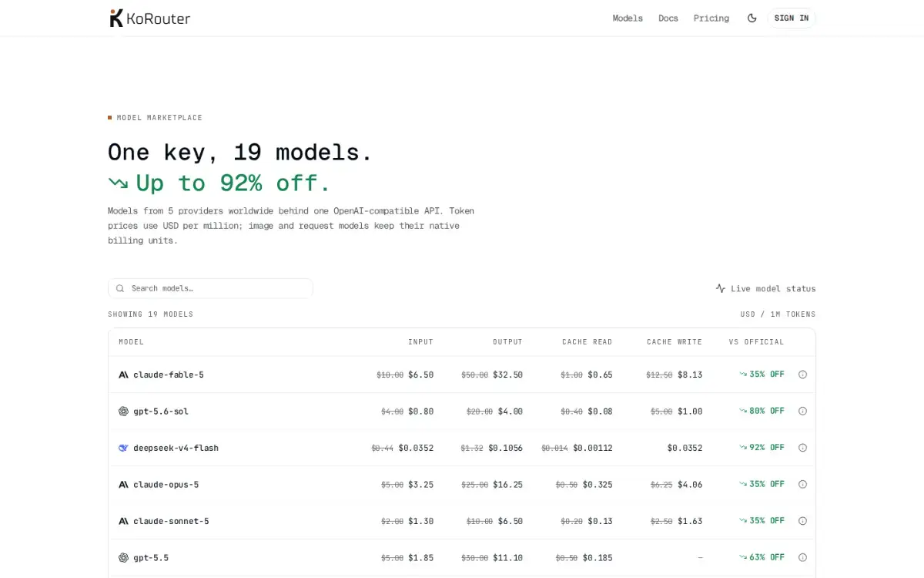The width and height of the screenshot is (924, 578).
Task: Open info icon for claude-sonnet-5 row
Action: (802, 521)
